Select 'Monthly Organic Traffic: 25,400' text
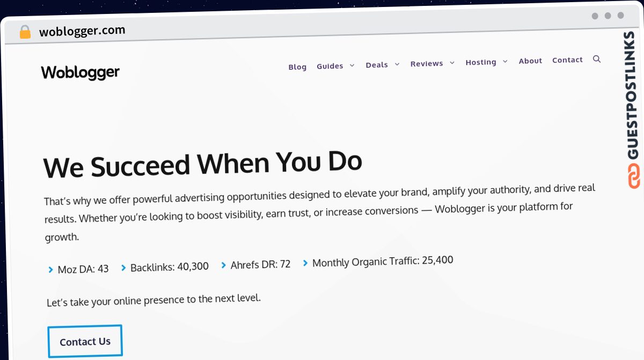The height and width of the screenshot is (360, 644). [x=383, y=262]
